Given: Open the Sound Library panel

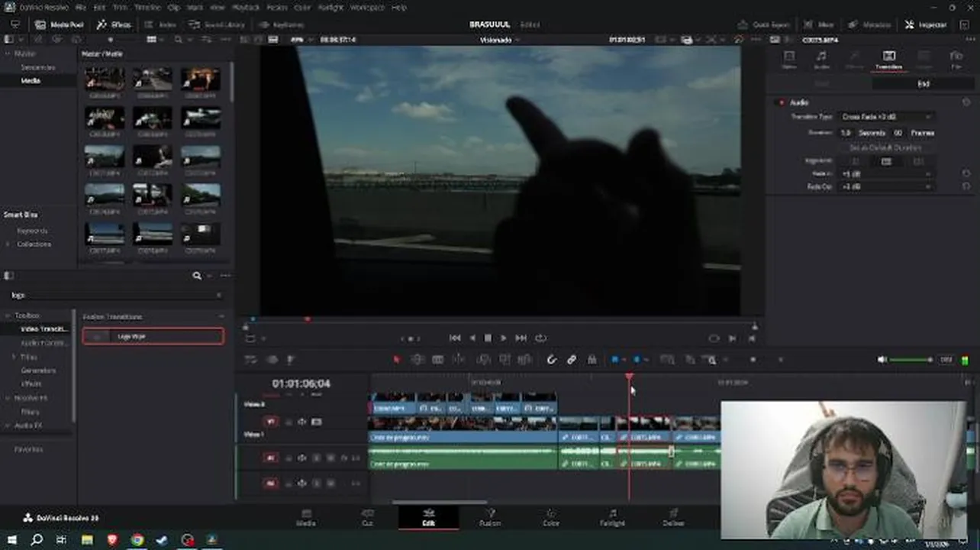Looking at the screenshot, I should click(217, 24).
